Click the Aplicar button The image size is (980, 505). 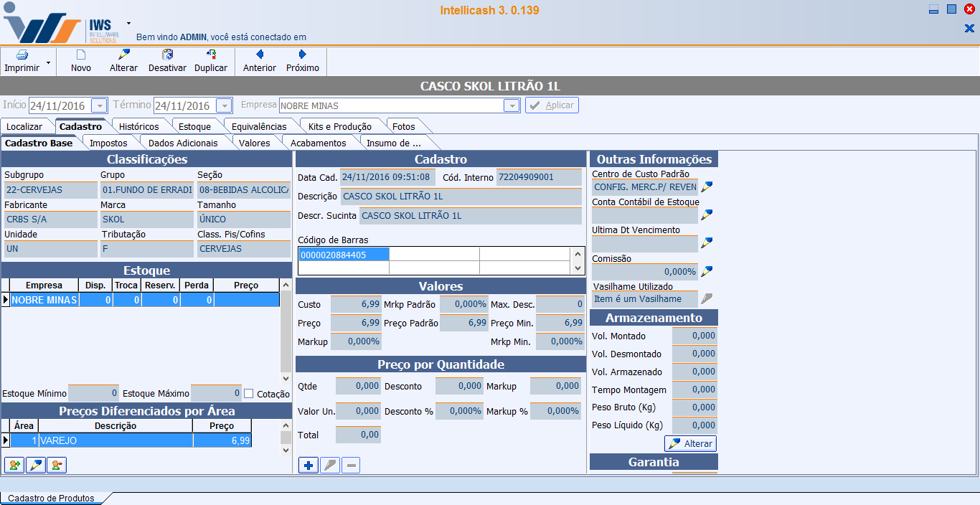[x=552, y=105]
